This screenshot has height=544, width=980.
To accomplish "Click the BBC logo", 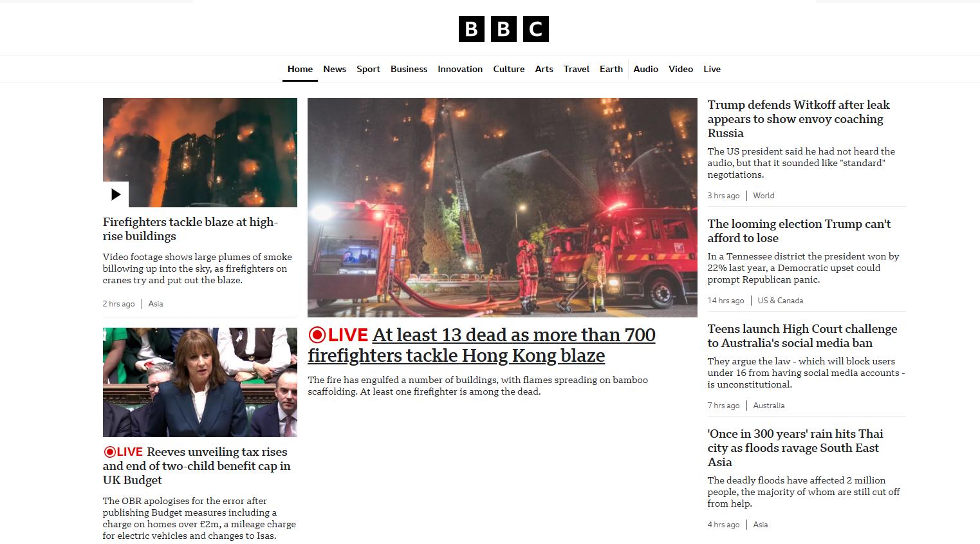I will pyautogui.click(x=503, y=29).
